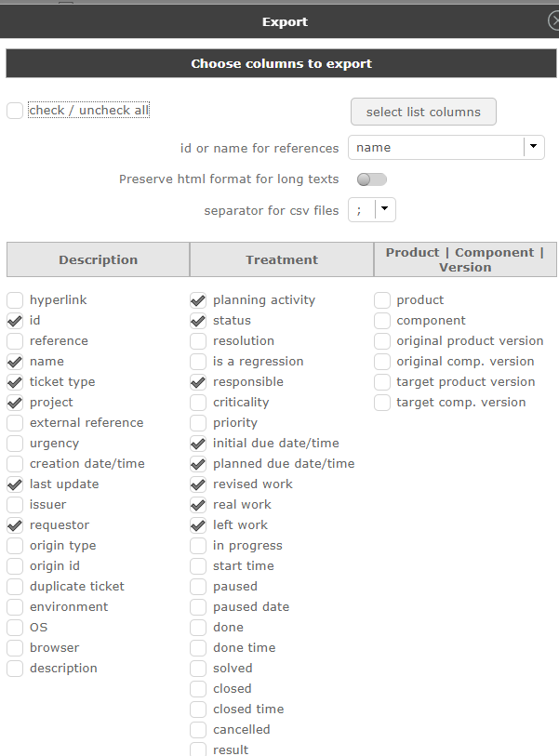Screen dimensions: 559x756
Task: Check the hyperlink column checkbox
Action: [15, 300]
